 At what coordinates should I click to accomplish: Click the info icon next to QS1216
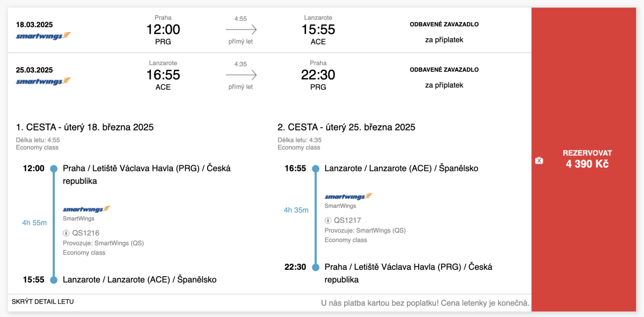(x=67, y=233)
